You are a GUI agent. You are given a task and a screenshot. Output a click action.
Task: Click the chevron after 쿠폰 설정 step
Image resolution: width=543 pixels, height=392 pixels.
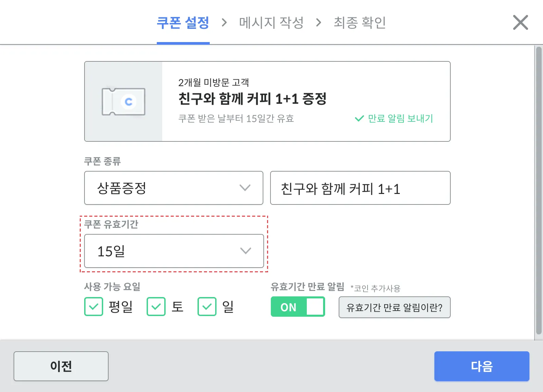224,23
